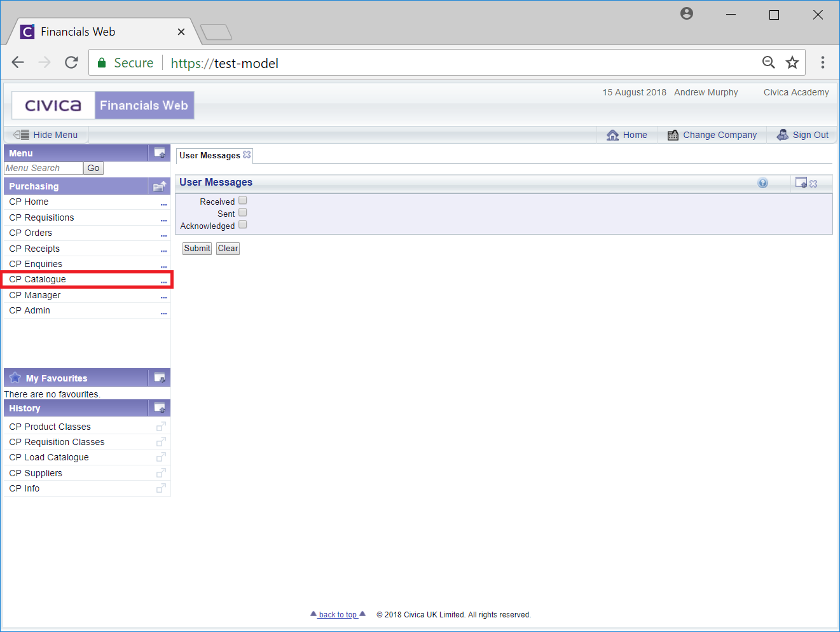Expand CP Receipts submenu dots
Viewport: 840px width, 632px height.
pos(164,252)
